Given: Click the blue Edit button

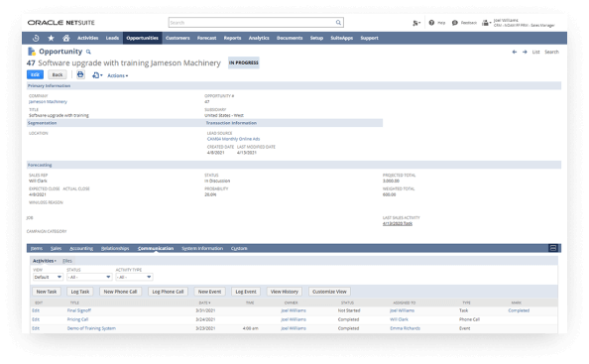Looking at the screenshot, I should pyautogui.click(x=35, y=74).
